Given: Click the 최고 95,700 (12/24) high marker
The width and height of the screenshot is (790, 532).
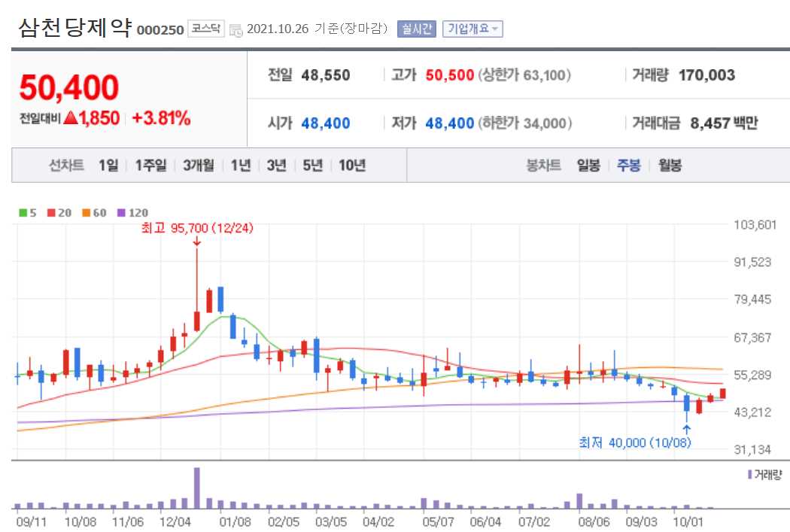Looking at the screenshot, I should [197, 228].
